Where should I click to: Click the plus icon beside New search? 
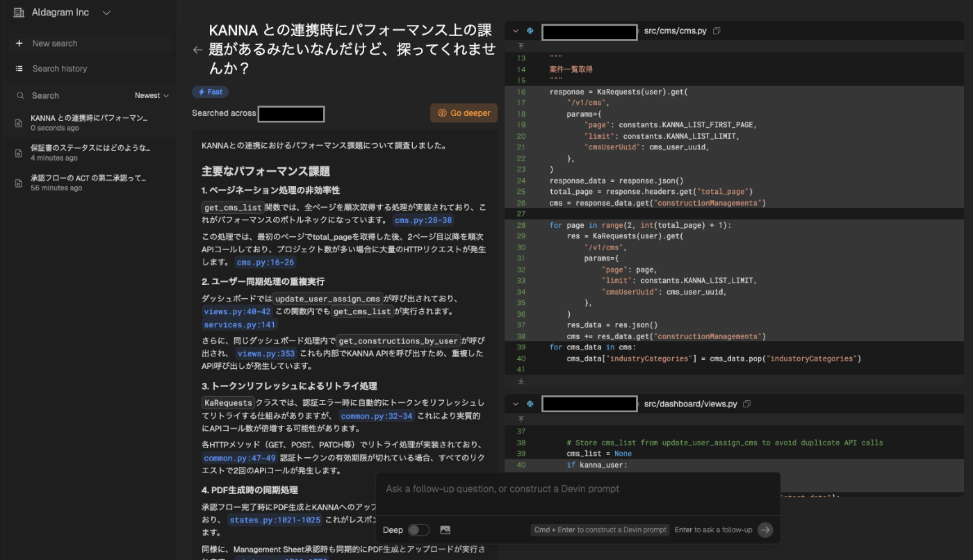click(19, 43)
